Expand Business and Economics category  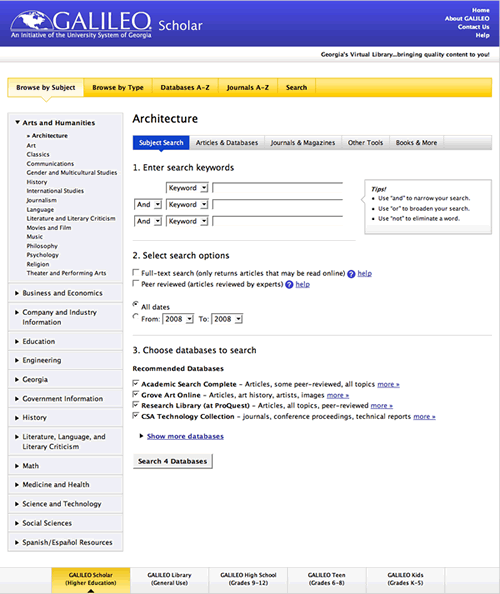(x=17, y=293)
